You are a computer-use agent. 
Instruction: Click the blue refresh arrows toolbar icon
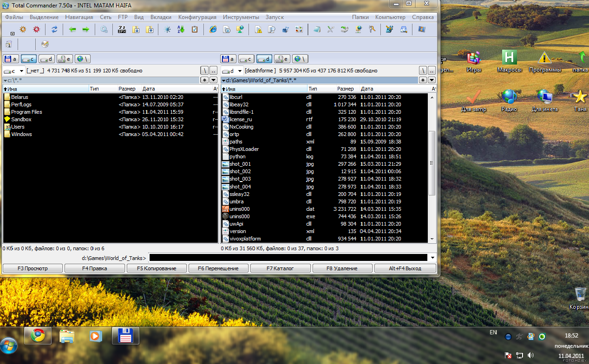click(x=54, y=29)
